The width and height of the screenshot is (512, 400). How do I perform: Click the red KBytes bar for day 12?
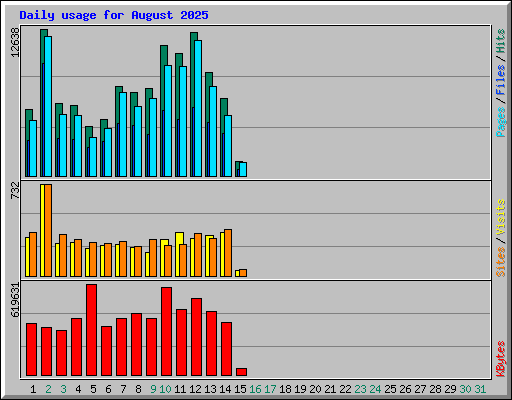196,337
